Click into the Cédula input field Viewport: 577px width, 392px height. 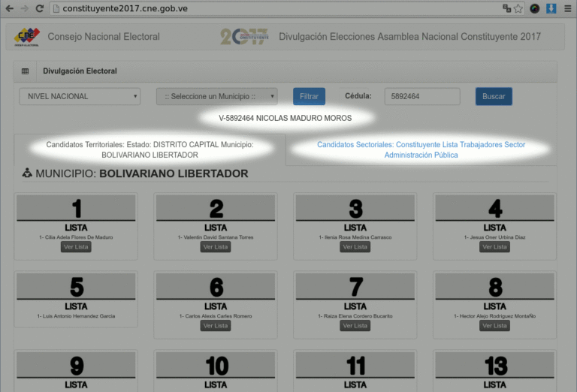pos(422,96)
